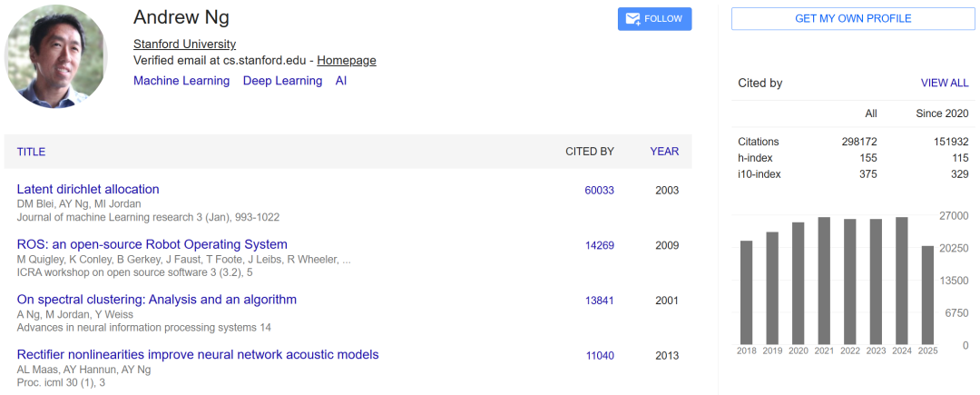
Task: Visit the Homepage link
Action: point(347,61)
